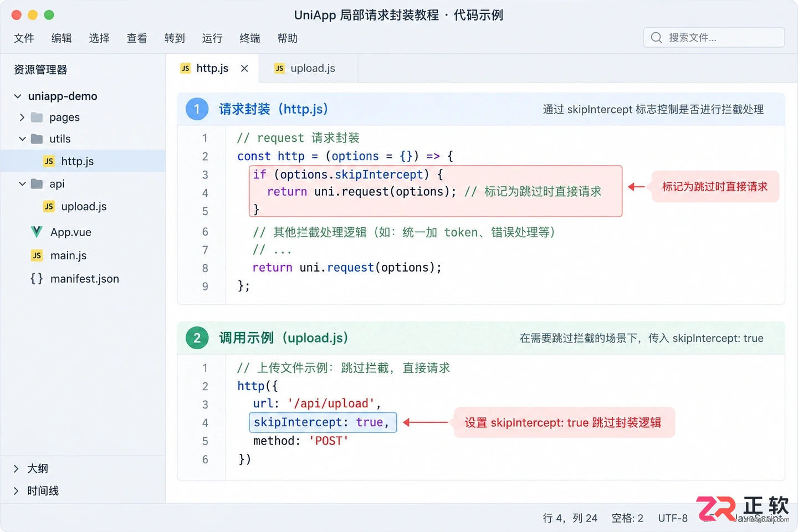Click the utils folder icon
This screenshot has height=532, width=798.
click(x=37, y=139)
